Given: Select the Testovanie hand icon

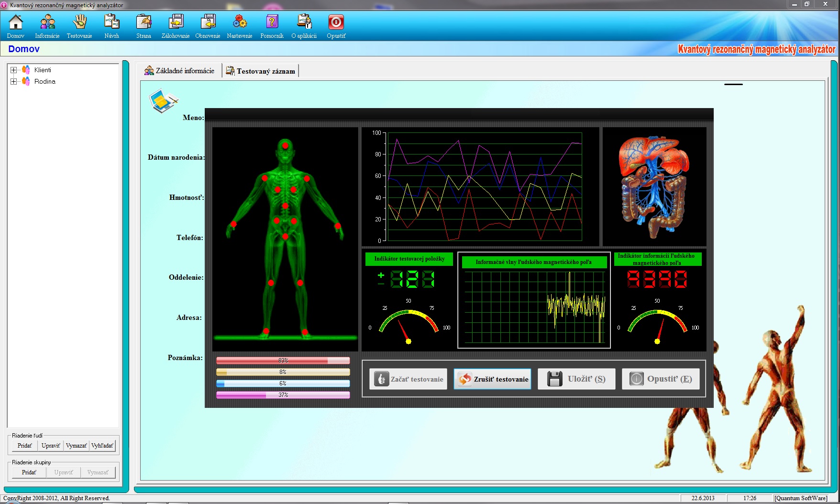Looking at the screenshot, I should (x=79, y=22).
